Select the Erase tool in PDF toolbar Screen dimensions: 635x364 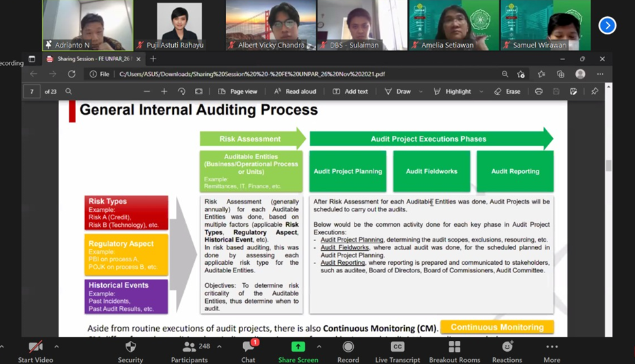pyautogui.click(x=507, y=92)
